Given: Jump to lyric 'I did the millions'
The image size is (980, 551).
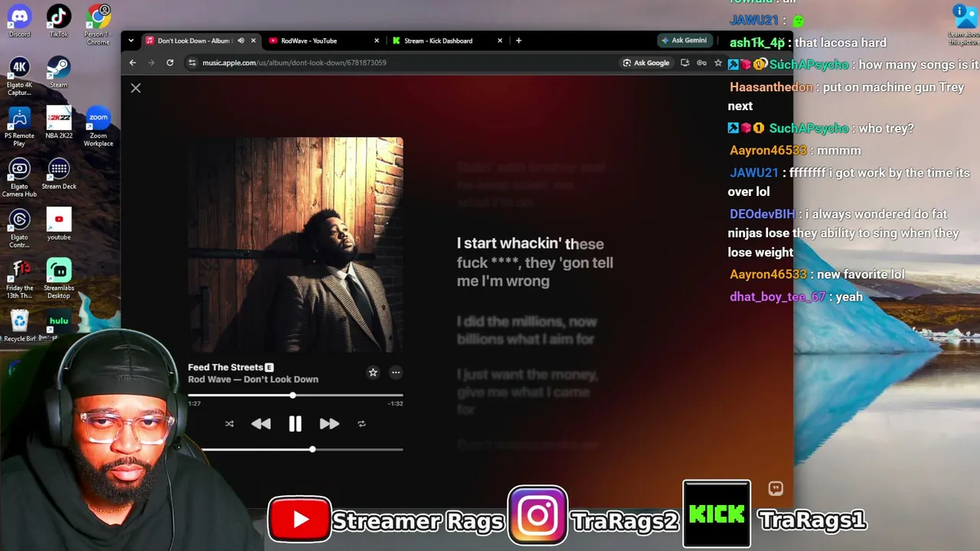Looking at the screenshot, I should point(527,331).
